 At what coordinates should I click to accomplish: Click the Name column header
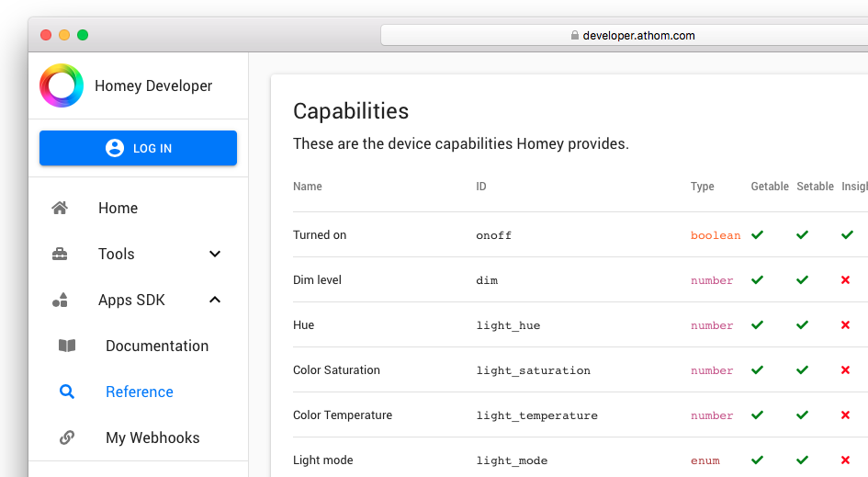pyautogui.click(x=308, y=187)
